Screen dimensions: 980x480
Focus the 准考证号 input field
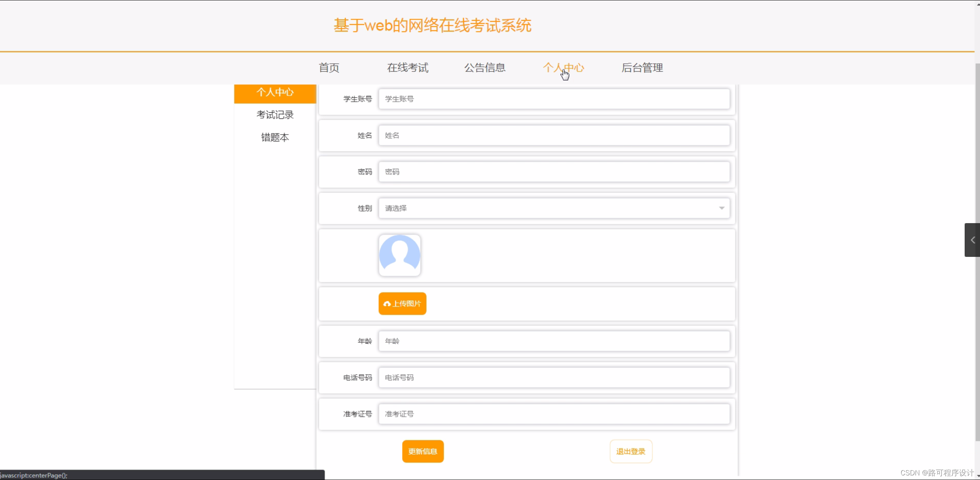[554, 414]
